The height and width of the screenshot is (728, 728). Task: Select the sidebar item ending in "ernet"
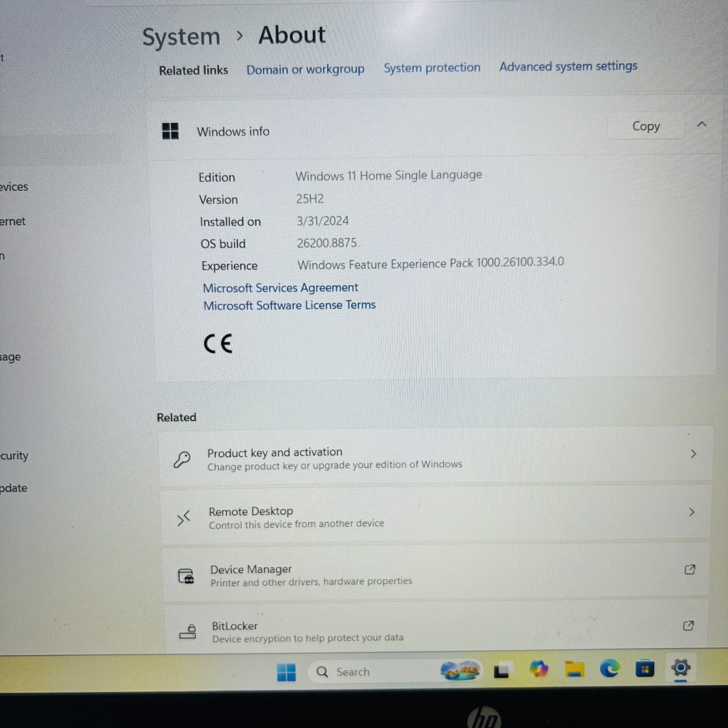tap(13, 221)
